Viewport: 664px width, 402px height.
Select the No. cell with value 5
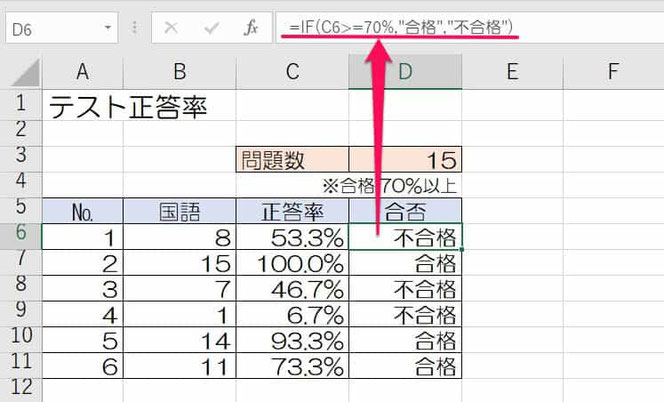tap(83, 340)
